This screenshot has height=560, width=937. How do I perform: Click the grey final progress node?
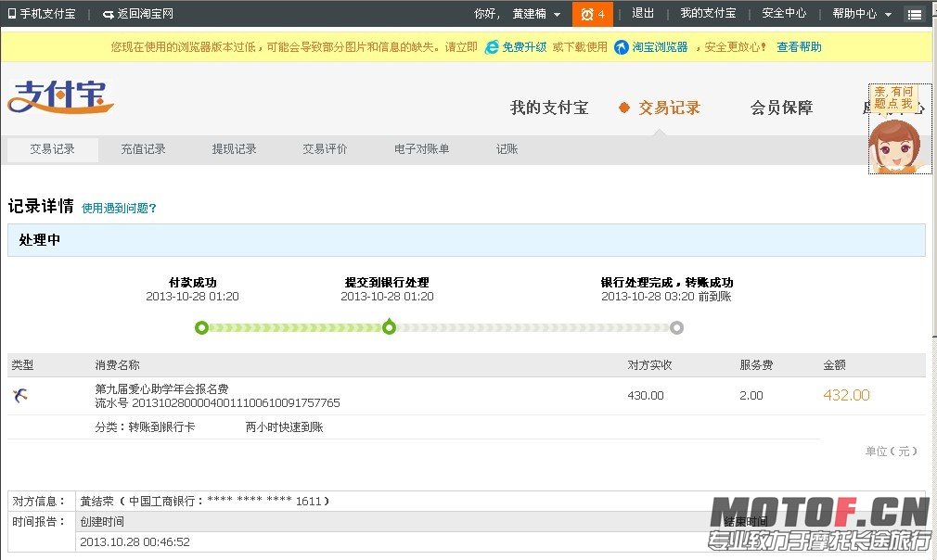pos(676,328)
